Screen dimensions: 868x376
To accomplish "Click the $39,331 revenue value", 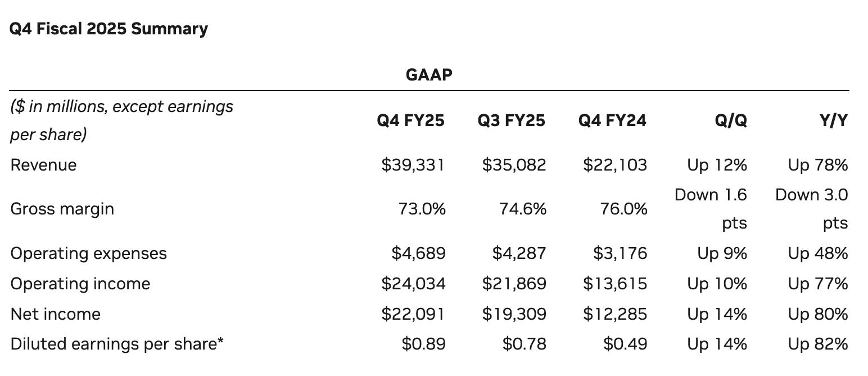I will click(413, 165).
